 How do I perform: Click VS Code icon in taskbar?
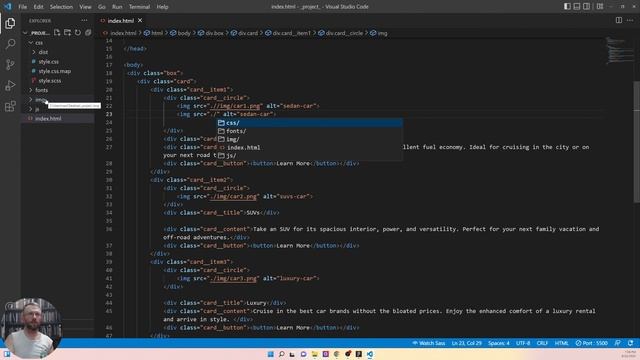(369, 354)
